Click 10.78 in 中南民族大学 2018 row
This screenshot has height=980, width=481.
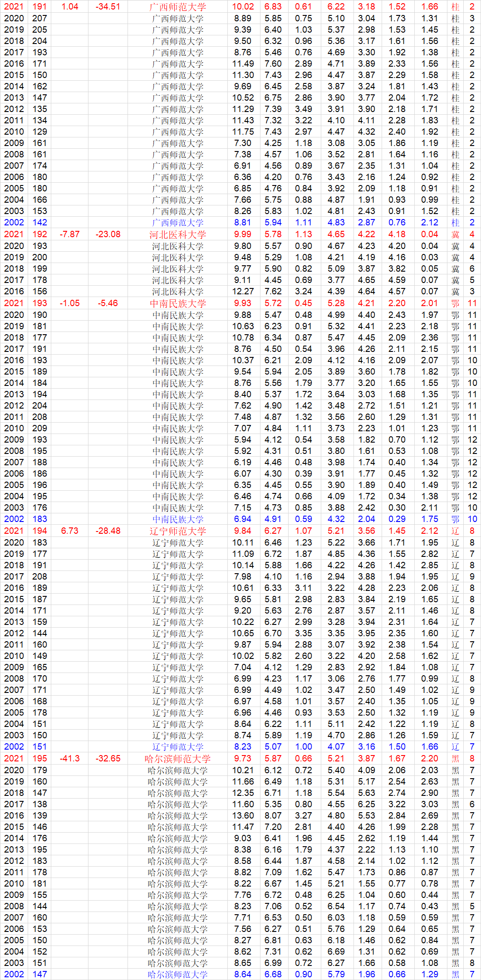243,338
